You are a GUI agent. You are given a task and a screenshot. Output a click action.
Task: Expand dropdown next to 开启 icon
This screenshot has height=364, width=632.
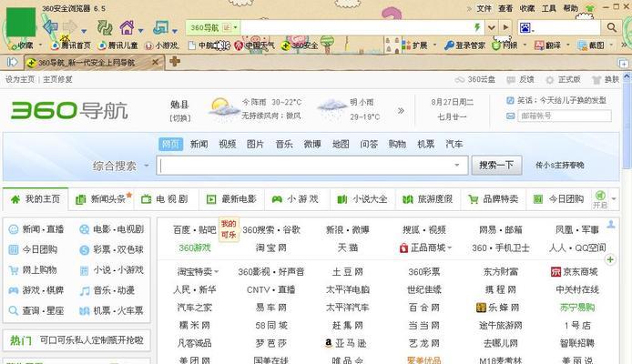(x=614, y=198)
